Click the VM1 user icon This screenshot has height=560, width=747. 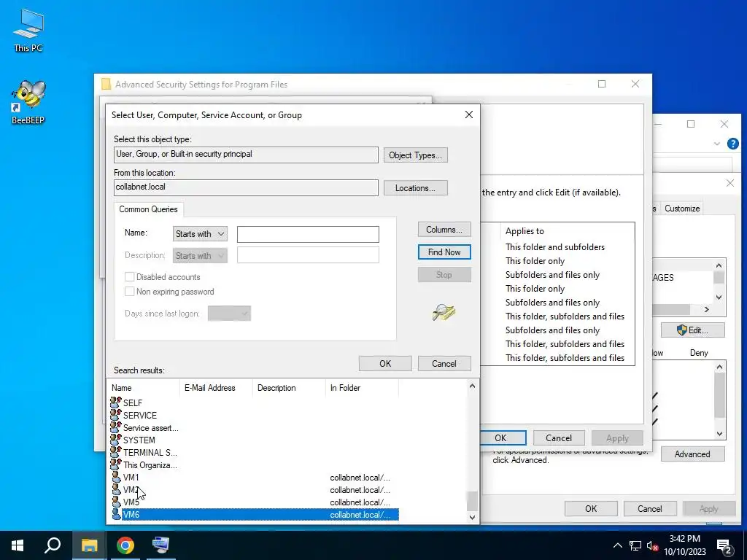(116, 477)
